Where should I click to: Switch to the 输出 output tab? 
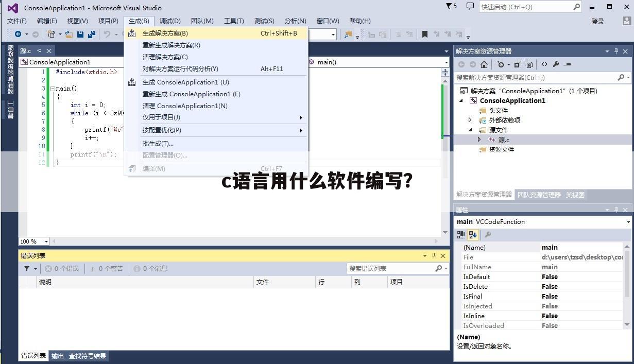tap(58, 356)
